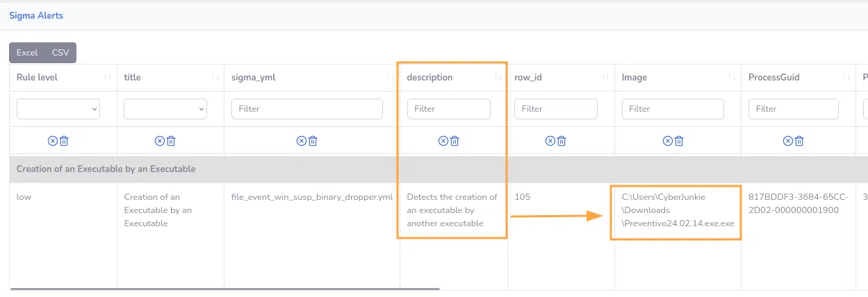Open the Rule level filter dropdown
This screenshot has width=868, height=297.
tap(58, 109)
